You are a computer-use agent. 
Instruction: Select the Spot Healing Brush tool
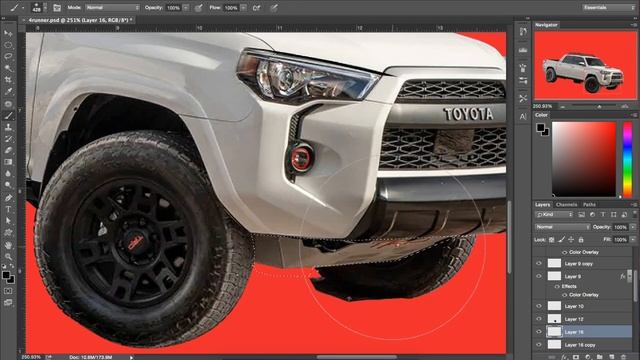coord(8,104)
